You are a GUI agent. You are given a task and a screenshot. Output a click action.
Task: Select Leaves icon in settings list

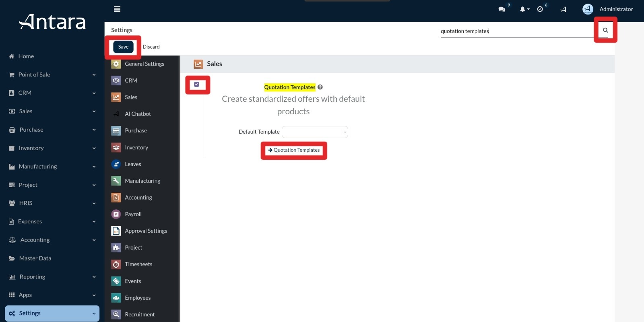point(116,164)
